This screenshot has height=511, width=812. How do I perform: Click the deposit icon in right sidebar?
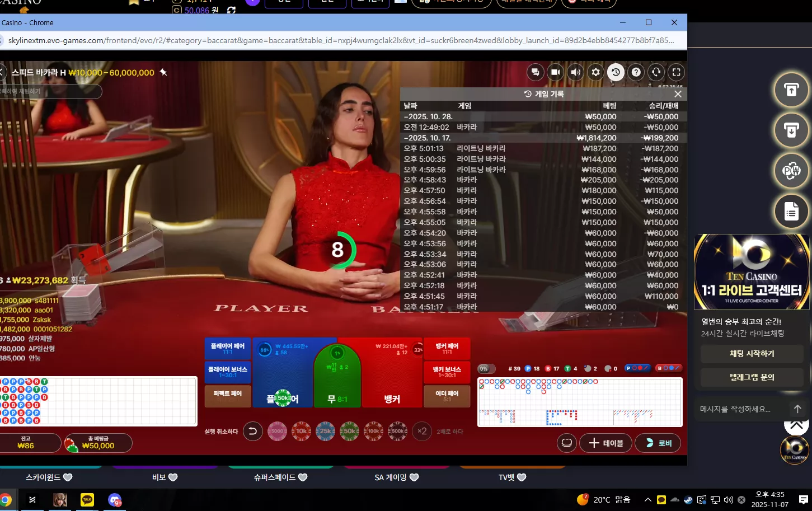tap(791, 89)
